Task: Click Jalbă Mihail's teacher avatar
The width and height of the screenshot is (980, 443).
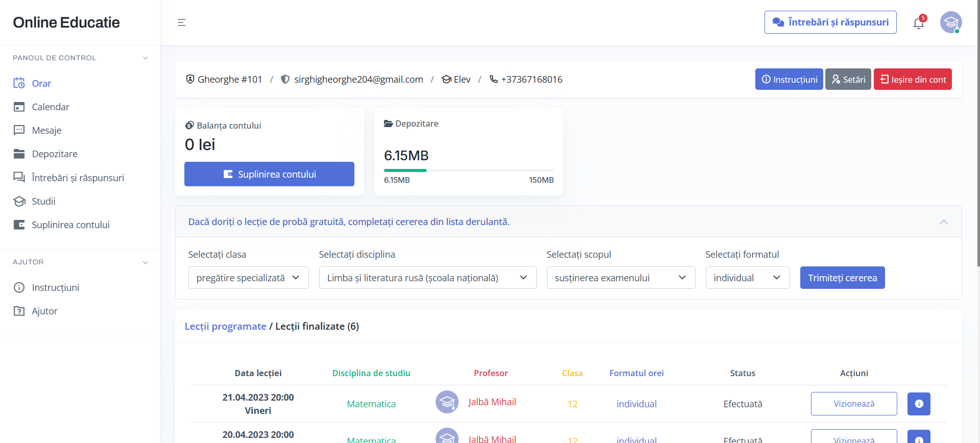Action: click(x=447, y=402)
